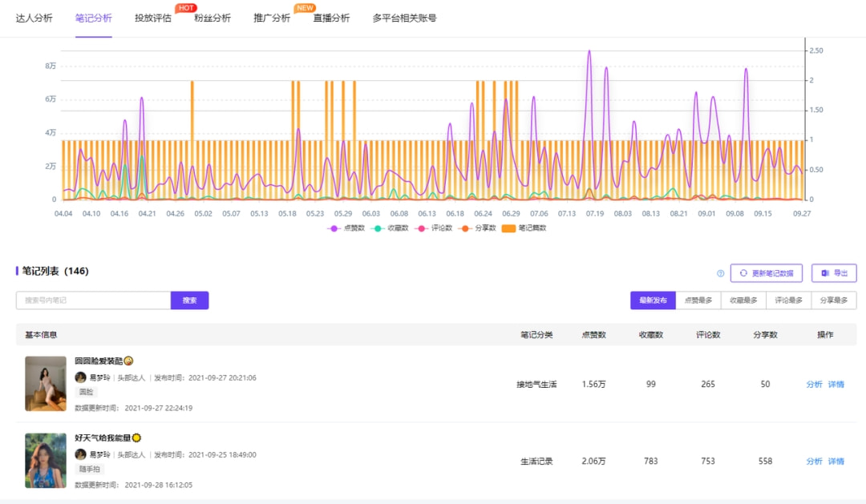Sort notes by 评论最多
The width and height of the screenshot is (866, 504).
tap(787, 300)
